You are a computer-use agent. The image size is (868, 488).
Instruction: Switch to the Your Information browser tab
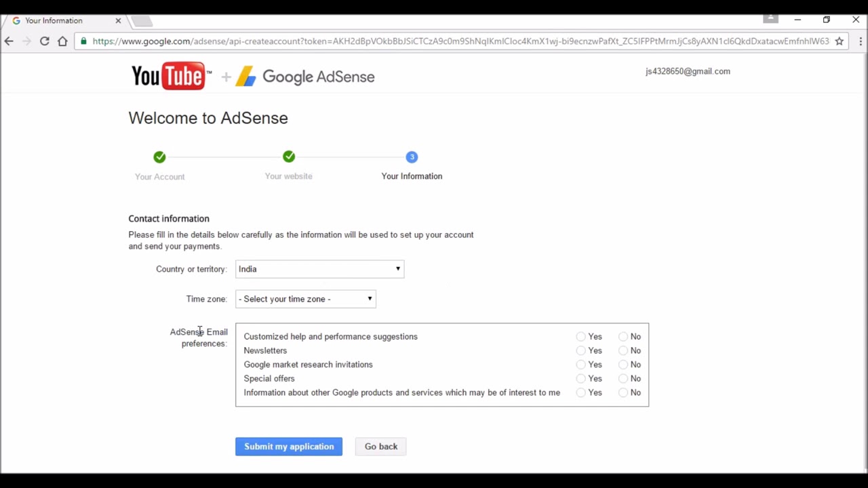point(65,20)
